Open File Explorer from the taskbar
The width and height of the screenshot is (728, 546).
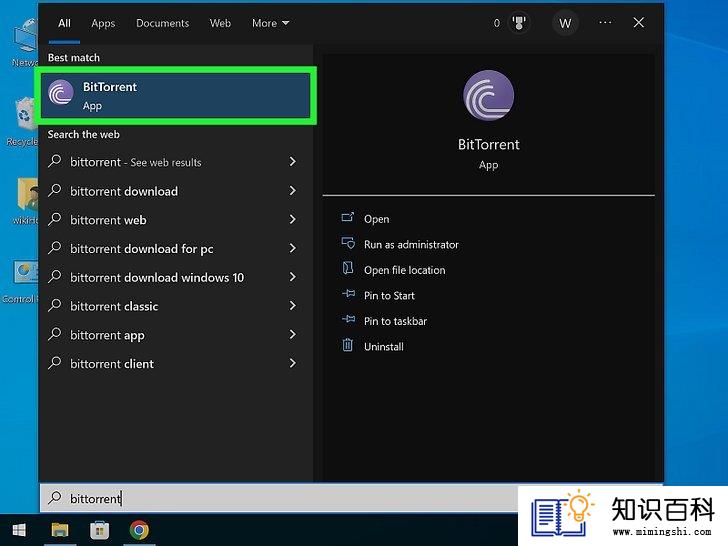tap(60, 530)
